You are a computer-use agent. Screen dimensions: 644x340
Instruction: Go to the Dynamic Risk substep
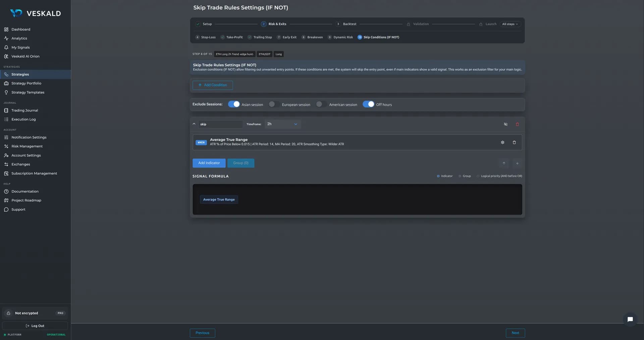(x=340, y=37)
